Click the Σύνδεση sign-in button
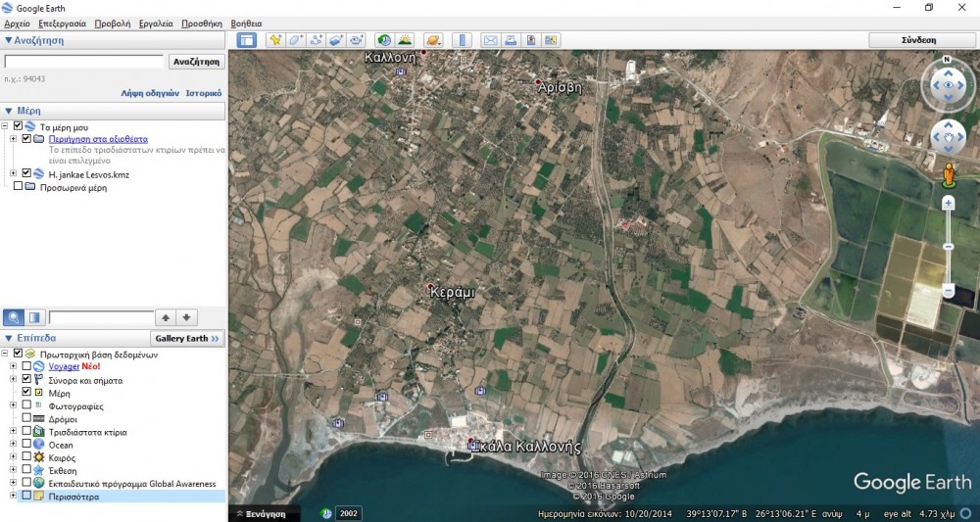 (918, 40)
